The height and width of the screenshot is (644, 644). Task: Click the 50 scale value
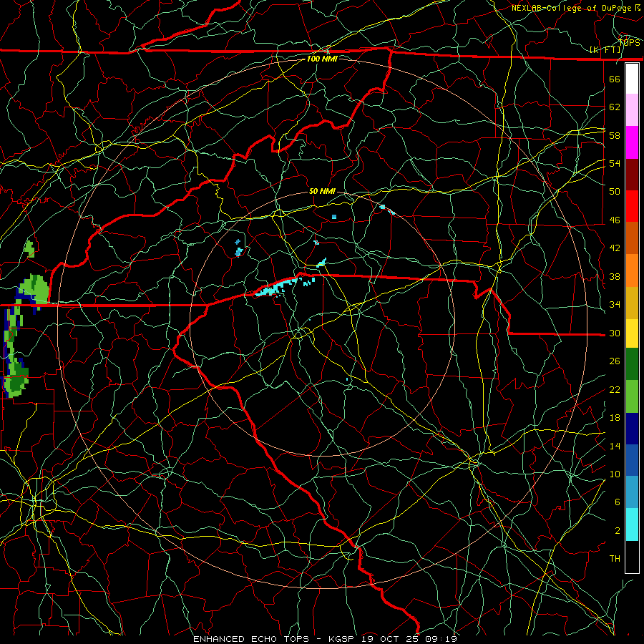point(615,192)
